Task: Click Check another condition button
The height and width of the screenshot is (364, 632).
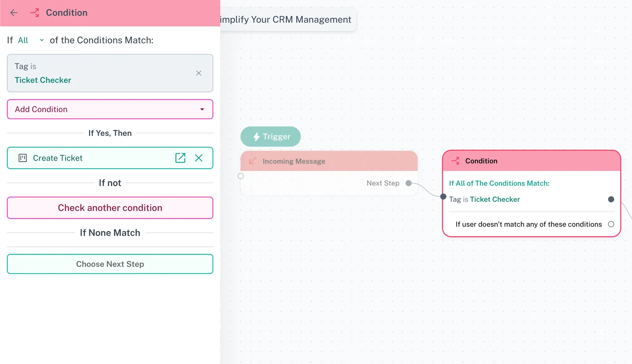Action: pyautogui.click(x=110, y=208)
